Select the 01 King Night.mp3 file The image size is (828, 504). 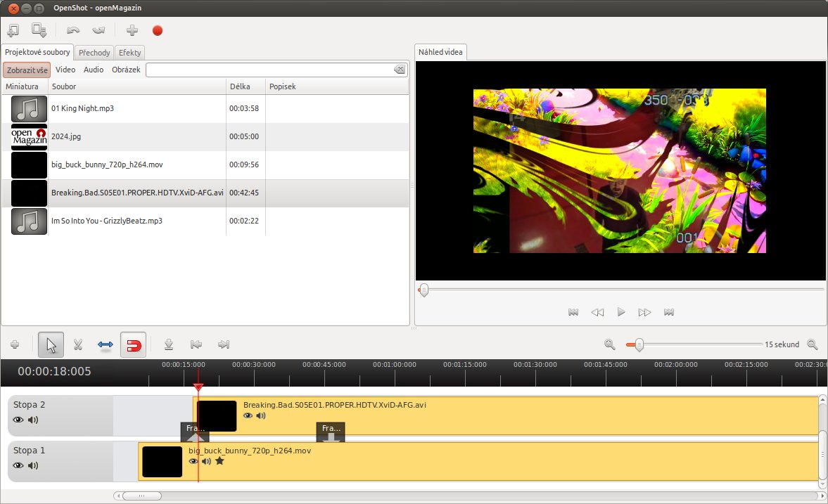click(205, 108)
